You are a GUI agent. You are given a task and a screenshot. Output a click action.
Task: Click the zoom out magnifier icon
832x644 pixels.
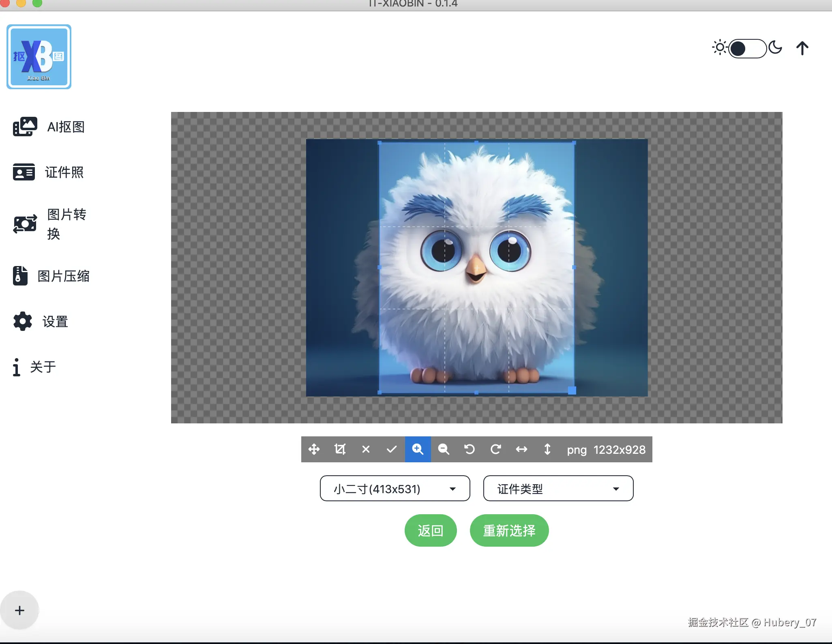(x=444, y=449)
